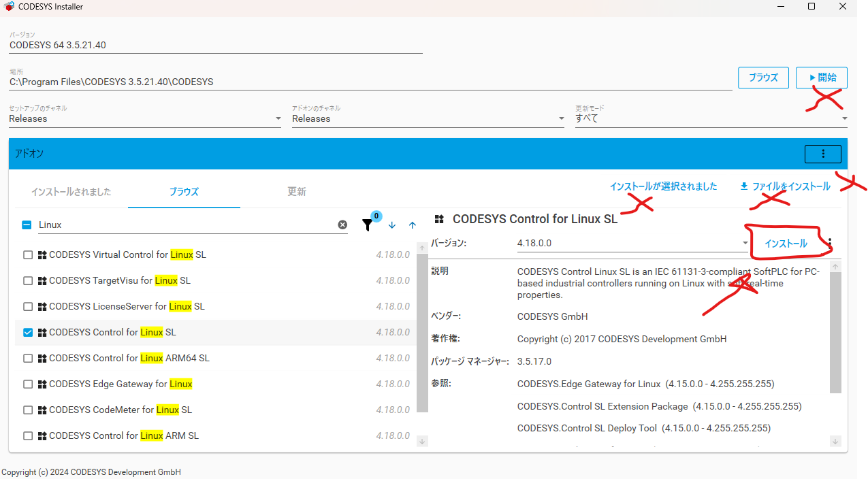This screenshot has width=868, height=479.
Task: Click package list scroll down arrow
Action: [422, 442]
